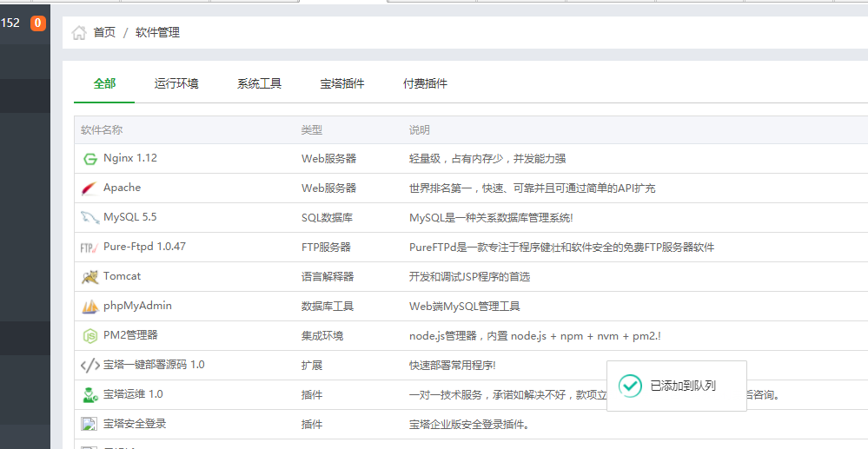Click the 宝塔企业版安全登录插件 description
This screenshot has height=449, width=868.
point(469,425)
